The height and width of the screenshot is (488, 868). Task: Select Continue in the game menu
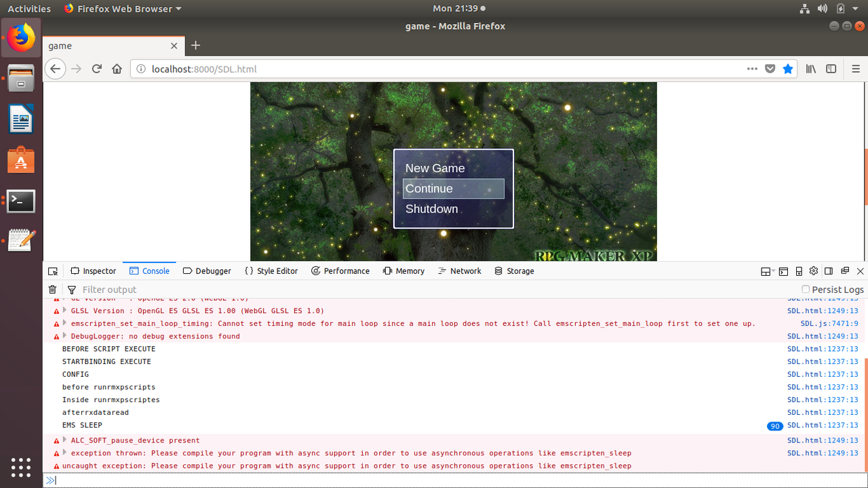(429, 188)
